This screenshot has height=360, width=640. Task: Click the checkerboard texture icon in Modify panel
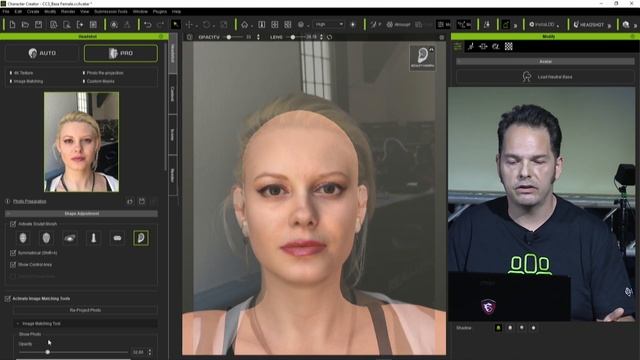(509, 47)
